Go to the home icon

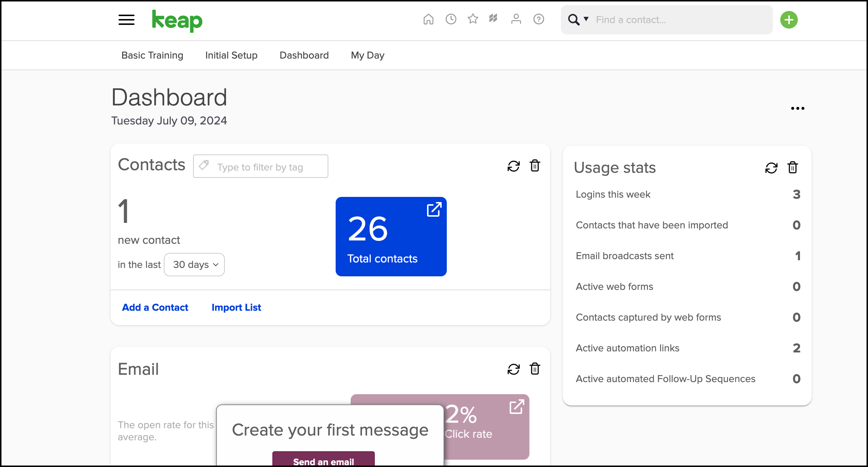point(428,19)
